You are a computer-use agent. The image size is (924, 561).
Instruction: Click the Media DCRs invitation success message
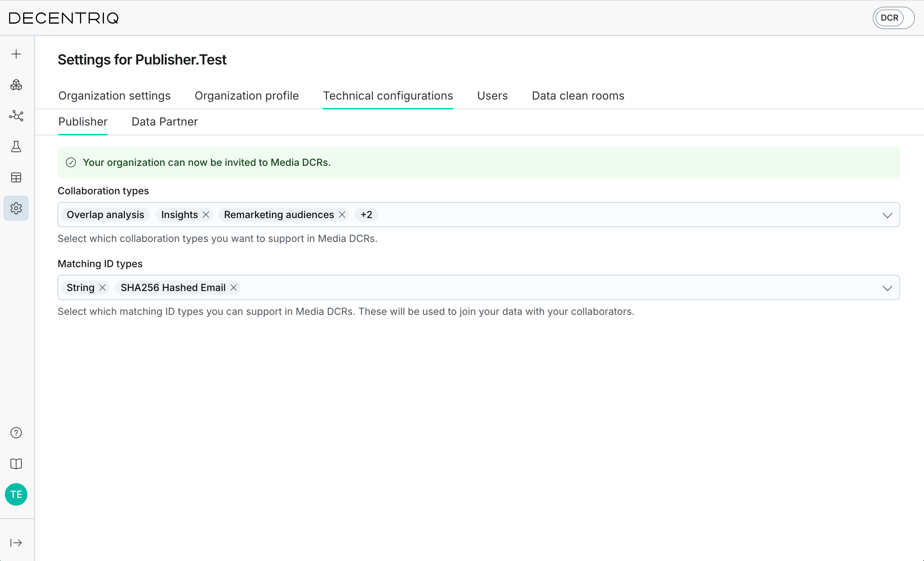(x=207, y=162)
